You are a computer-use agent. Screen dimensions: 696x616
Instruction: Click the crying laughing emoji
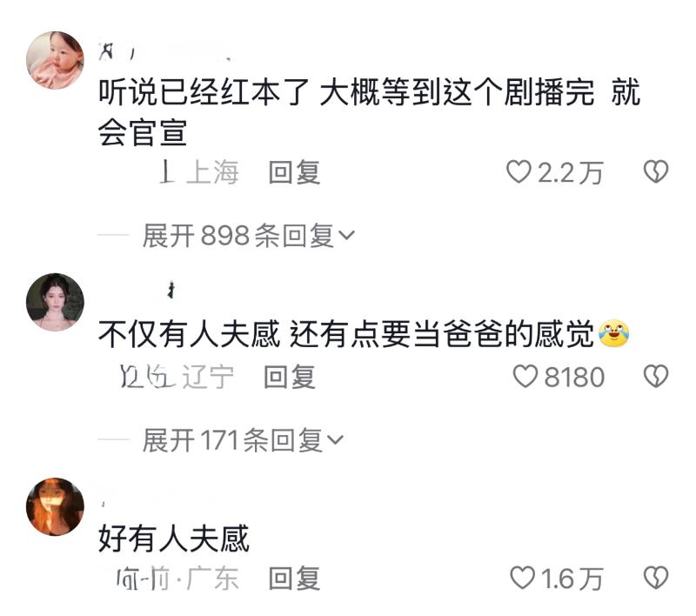(614, 333)
